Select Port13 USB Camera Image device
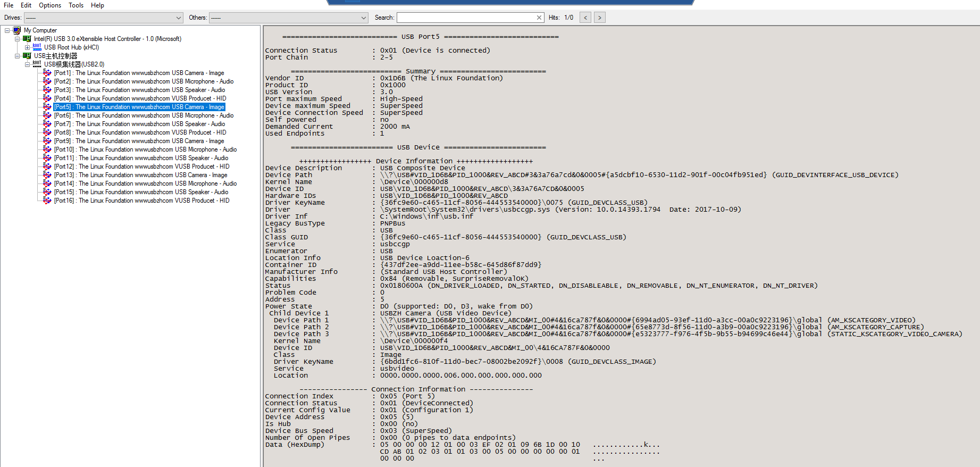This screenshot has height=467, width=980. coord(140,175)
